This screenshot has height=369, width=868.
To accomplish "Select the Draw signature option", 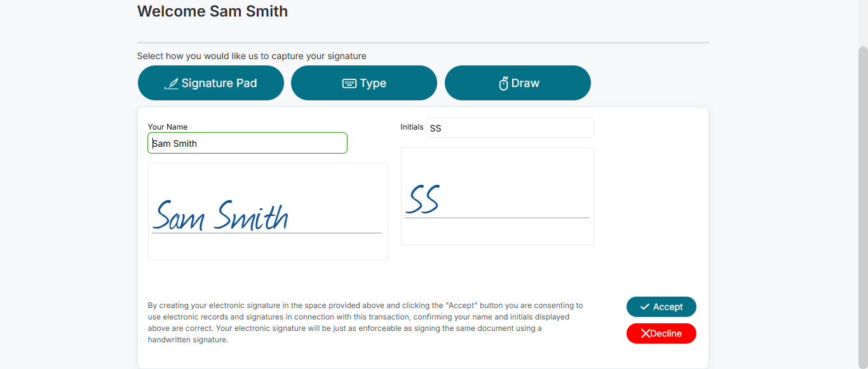I will pos(518,83).
